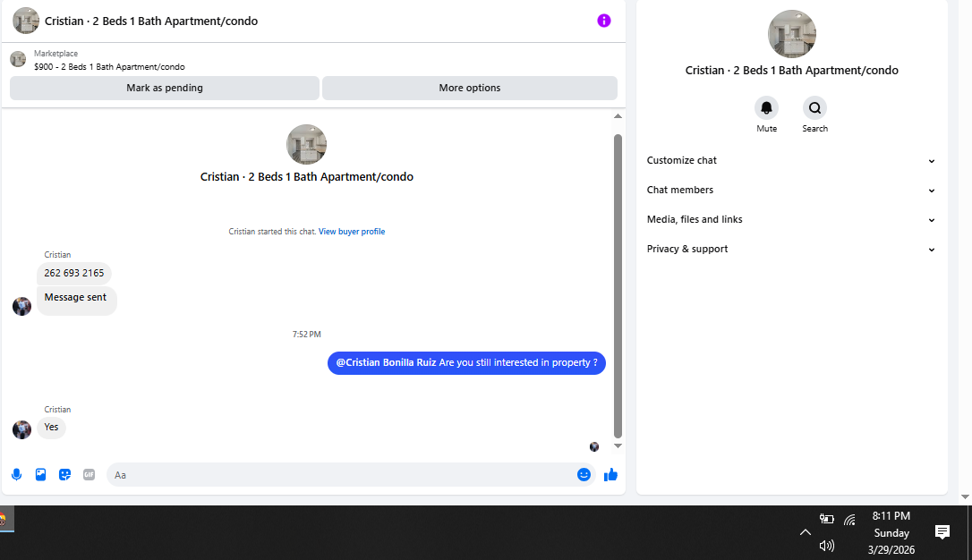Mark the listing as pending
Image resolution: width=972 pixels, height=560 pixels.
pyautogui.click(x=165, y=88)
